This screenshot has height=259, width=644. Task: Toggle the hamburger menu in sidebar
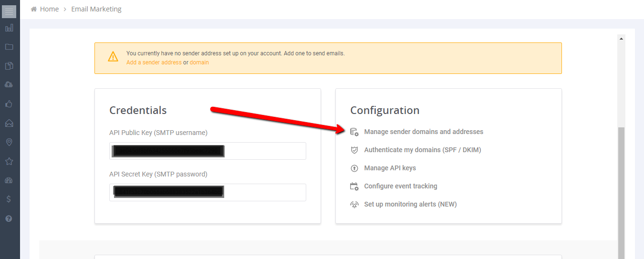tap(9, 11)
